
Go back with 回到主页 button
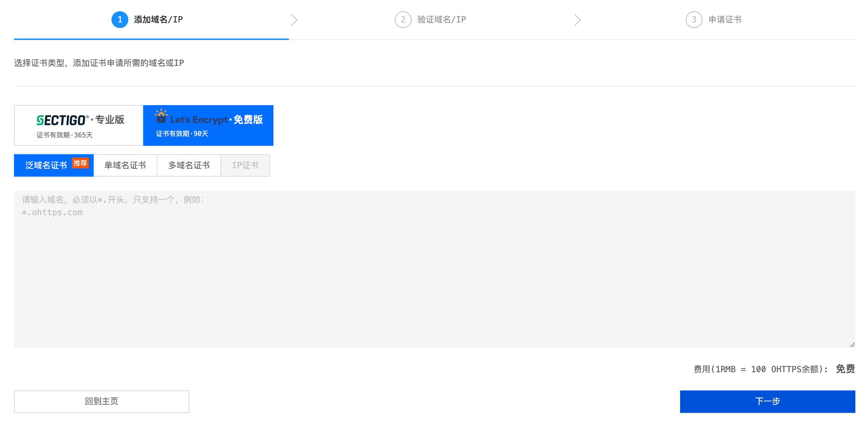click(x=102, y=401)
